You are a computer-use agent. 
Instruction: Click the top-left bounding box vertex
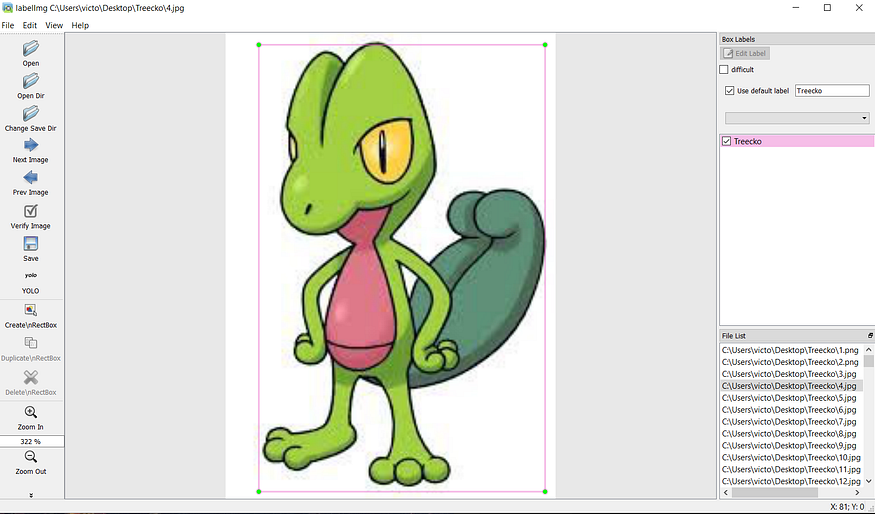point(259,45)
